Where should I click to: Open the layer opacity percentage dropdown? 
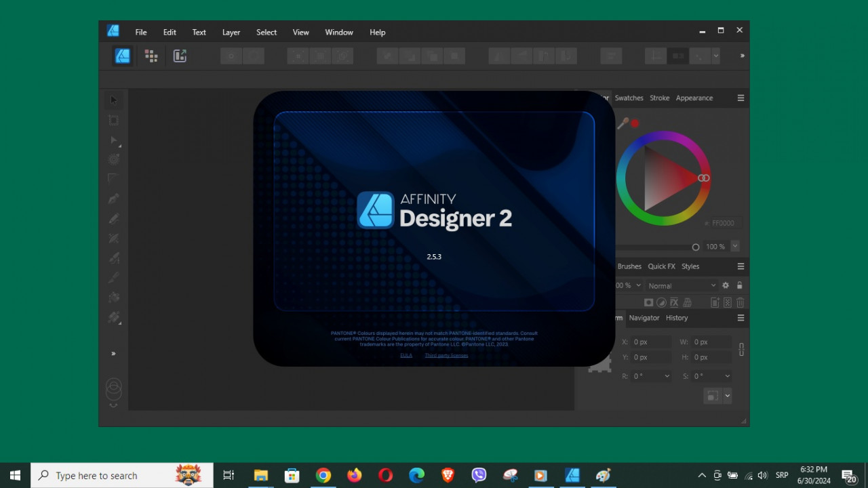(x=638, y=285)
